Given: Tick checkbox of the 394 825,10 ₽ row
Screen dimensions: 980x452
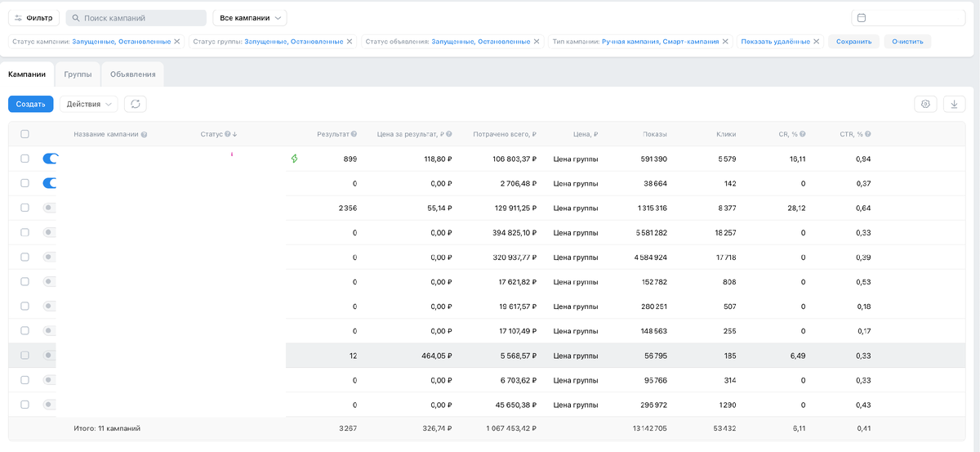Looking at the screenshot, I should [x=24, y=232].
